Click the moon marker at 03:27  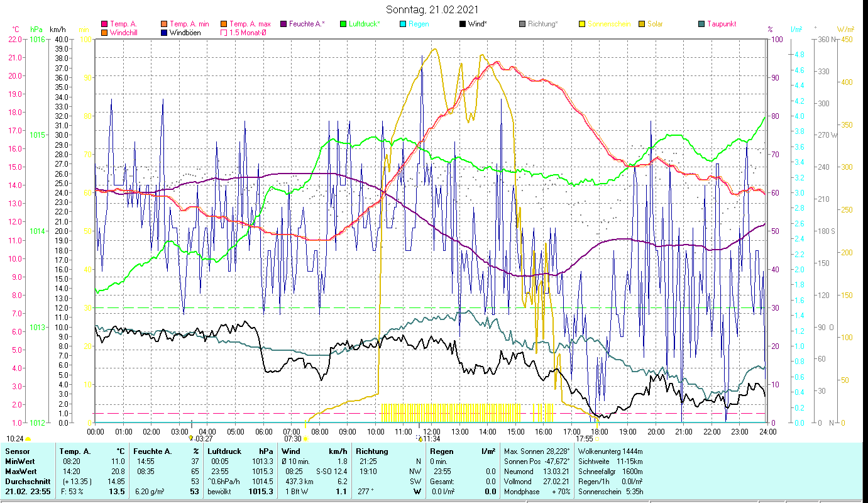[191, 438]
